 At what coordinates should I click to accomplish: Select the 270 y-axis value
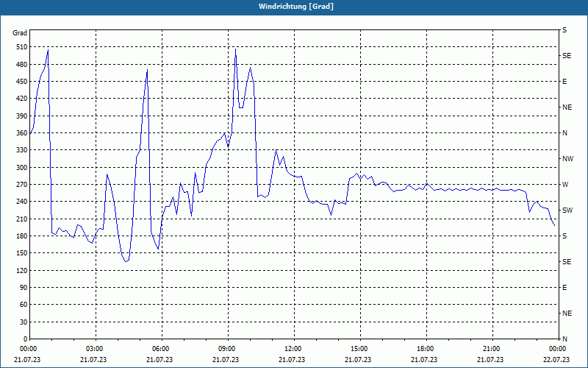[x=23, y=185]
